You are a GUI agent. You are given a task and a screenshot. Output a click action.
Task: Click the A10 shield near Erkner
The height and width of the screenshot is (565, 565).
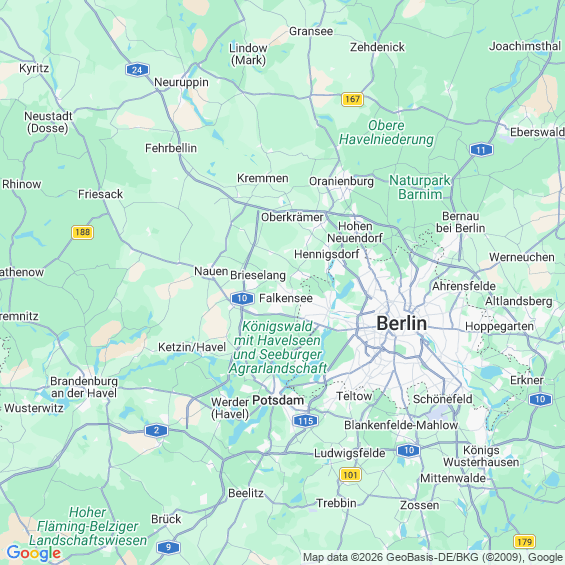coord(540,399)
